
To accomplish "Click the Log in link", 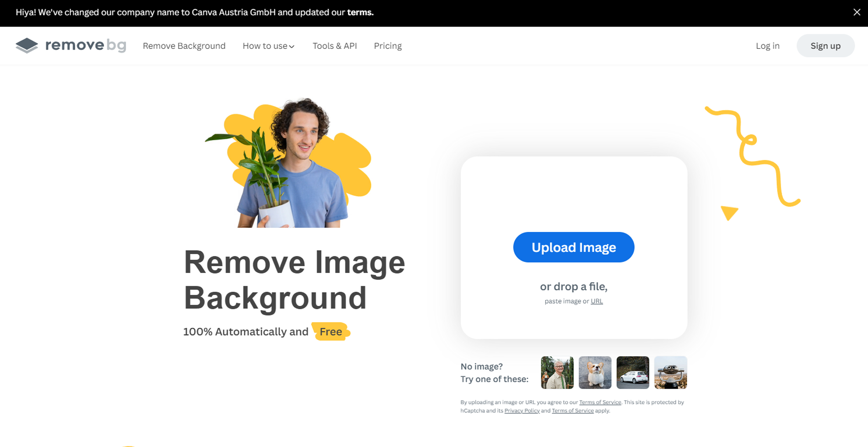I will (768, 46).
